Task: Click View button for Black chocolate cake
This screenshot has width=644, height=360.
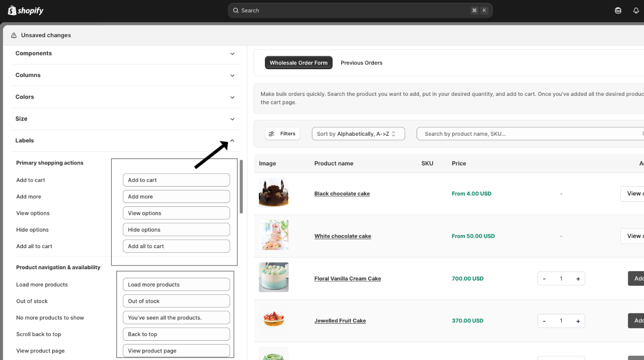Action: [x=632, y=194]
